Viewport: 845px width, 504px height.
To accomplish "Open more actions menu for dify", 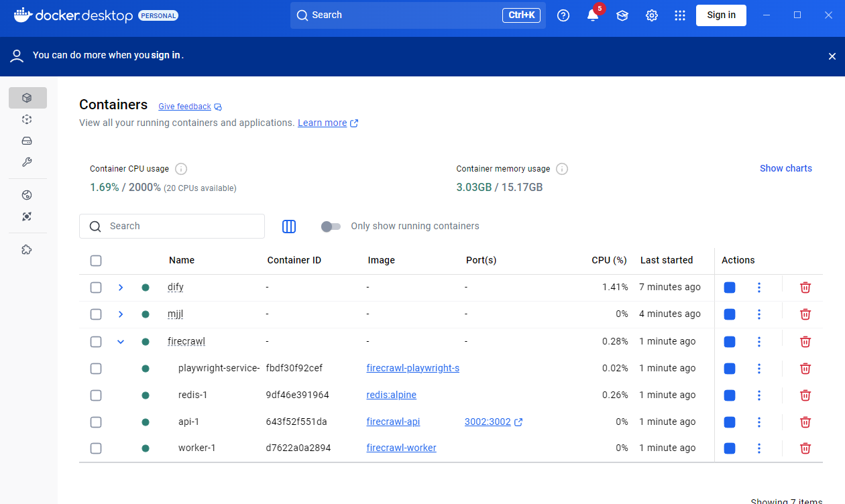I will point(759,288).
